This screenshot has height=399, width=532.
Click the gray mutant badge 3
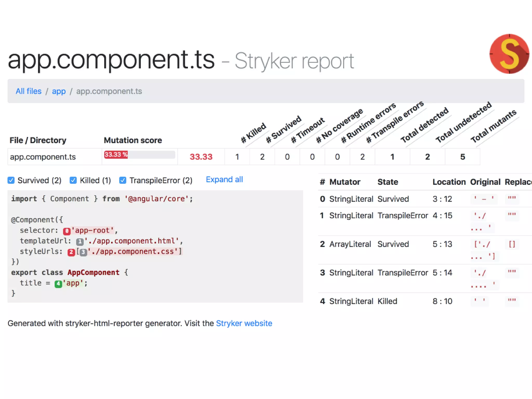[83, 252]
